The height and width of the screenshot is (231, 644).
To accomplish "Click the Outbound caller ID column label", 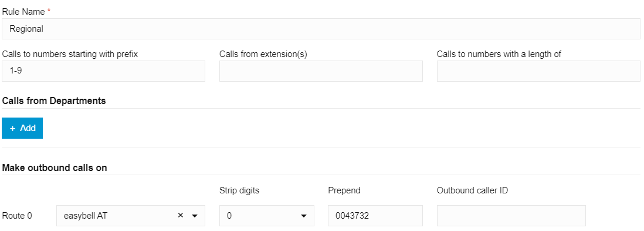I will pyautogui.click(x=472, y=190).
